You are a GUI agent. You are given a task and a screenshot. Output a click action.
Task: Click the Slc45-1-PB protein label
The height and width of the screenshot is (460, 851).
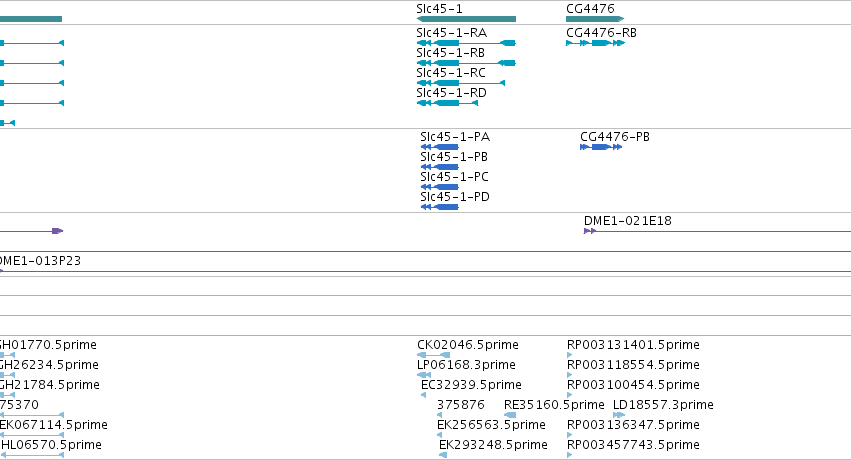point(454,157)
